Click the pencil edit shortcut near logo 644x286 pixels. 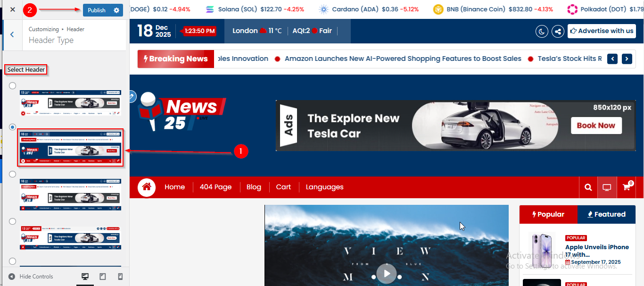[x=132, y=96]
